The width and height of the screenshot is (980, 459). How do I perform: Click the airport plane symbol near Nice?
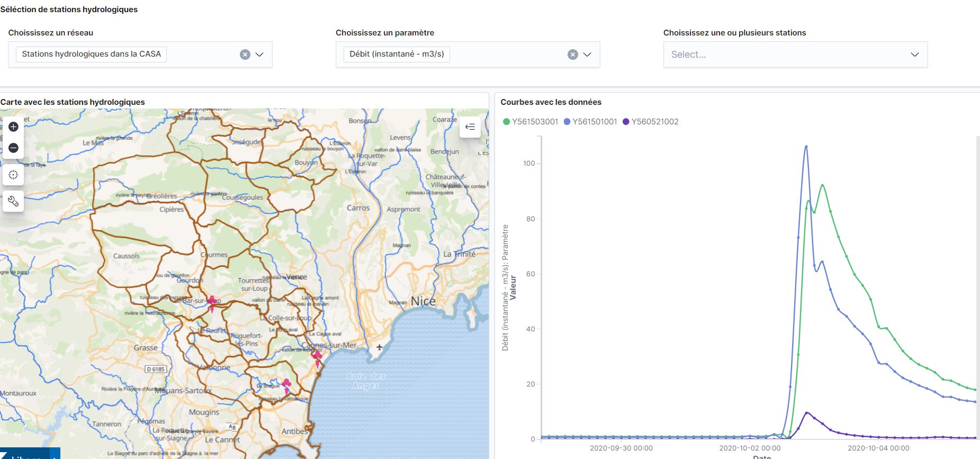coord(379,348)
